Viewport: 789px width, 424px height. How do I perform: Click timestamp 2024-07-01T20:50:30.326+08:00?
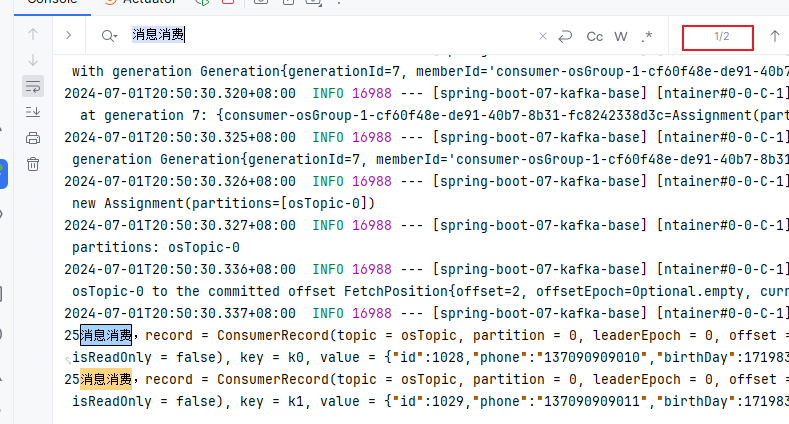pos(180,181)
